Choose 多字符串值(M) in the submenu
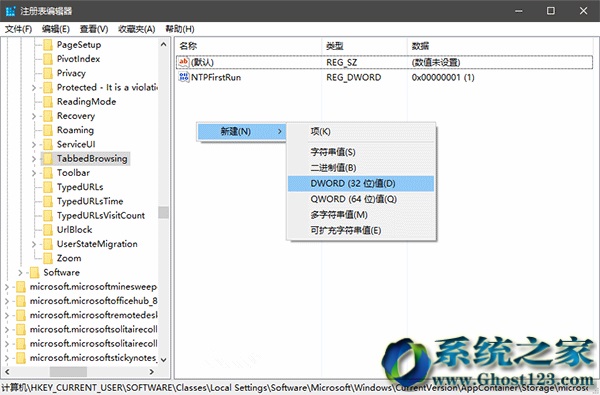The height and width of the screenshot is (395, 600). 361,215
